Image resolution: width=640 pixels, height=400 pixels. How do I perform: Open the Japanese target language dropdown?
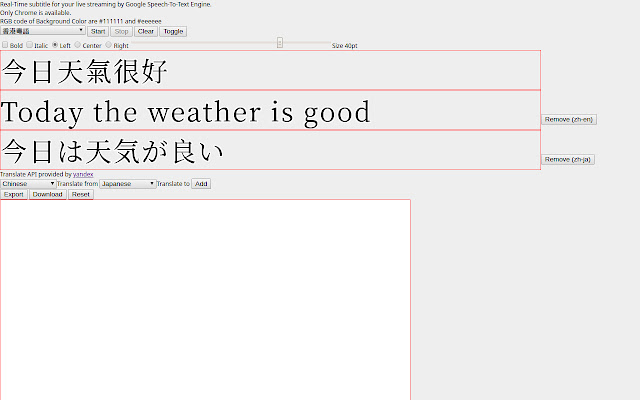pos(128,184)
